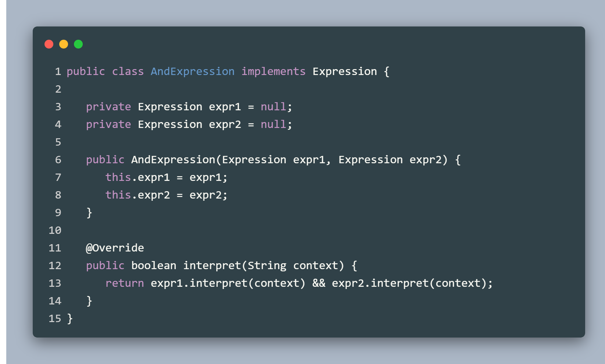Click the yellow minimize dot
Image resolution: width=605 pixels, height=364 pixels.
pyautogui.click(x=64, y=44)
